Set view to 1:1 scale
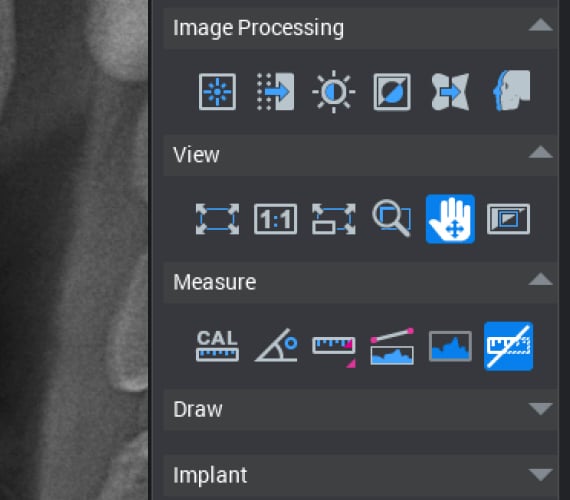The width and height of the screenshot is (570, 500). pyautogui.click(x=276, y=219)
